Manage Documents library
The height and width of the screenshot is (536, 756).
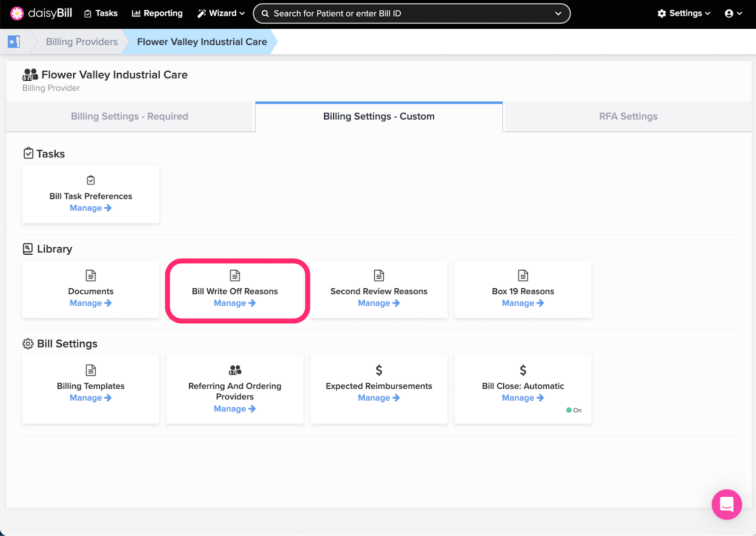click(91, 303)
